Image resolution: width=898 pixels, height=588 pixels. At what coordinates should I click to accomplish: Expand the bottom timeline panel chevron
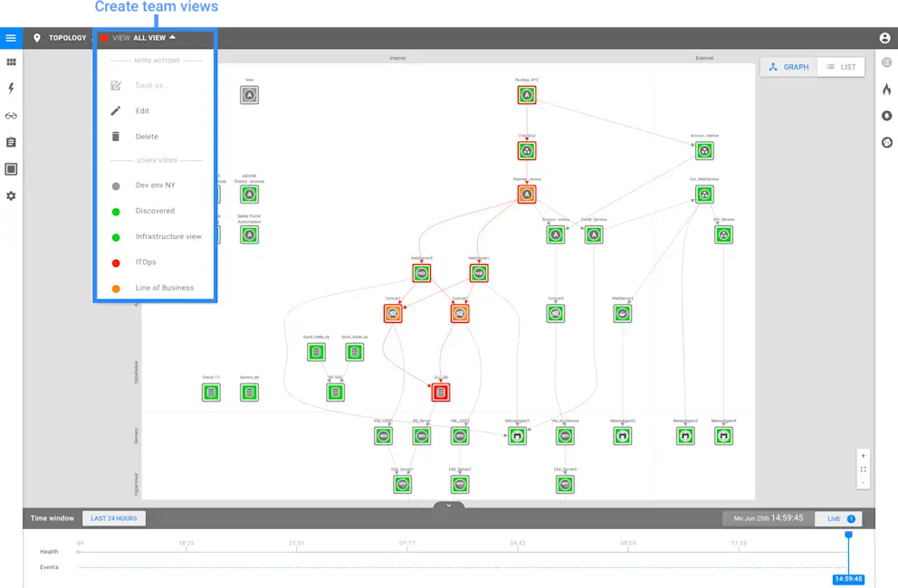(448, 506)
